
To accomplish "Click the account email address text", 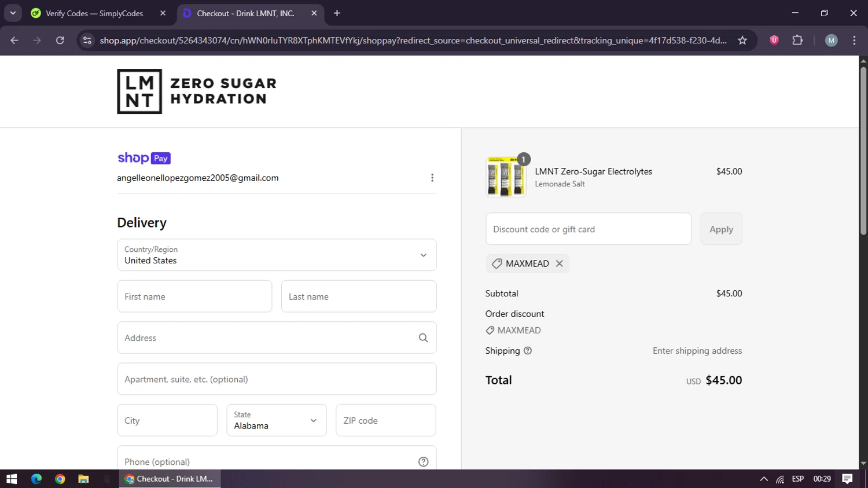I will pyautogui.click(x=198, y=178).
